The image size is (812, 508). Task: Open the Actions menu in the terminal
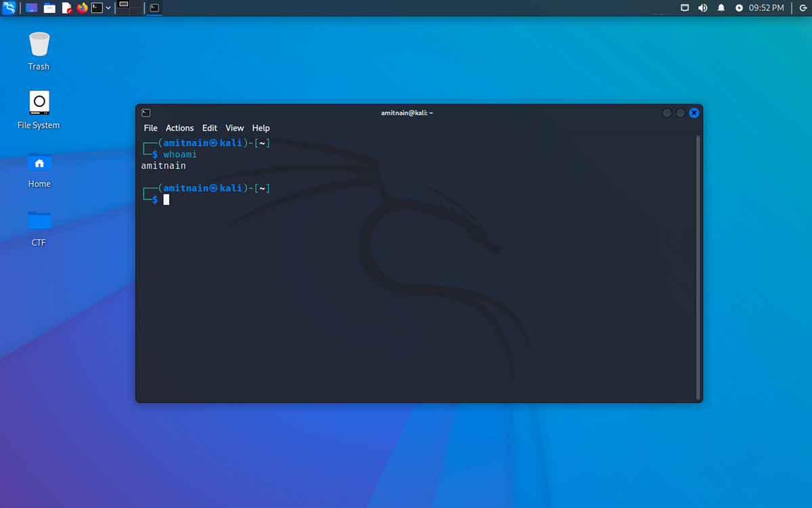click(179, 127)
